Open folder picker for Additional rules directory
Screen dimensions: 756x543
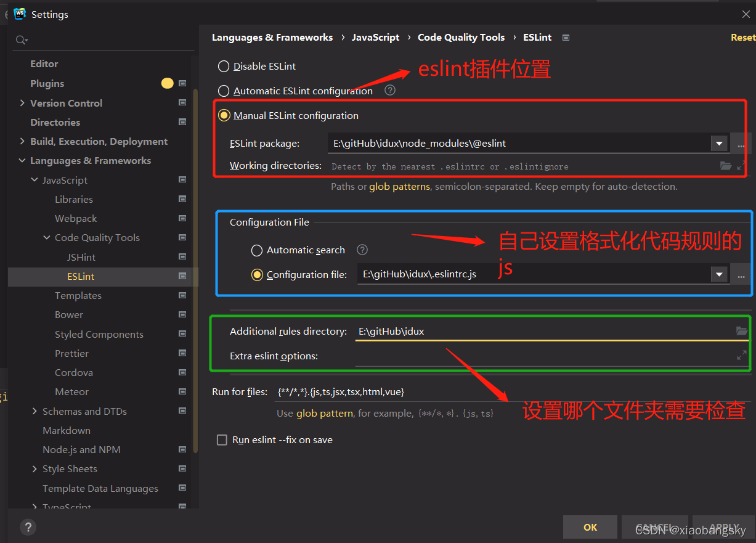click(x=742, y=331)
